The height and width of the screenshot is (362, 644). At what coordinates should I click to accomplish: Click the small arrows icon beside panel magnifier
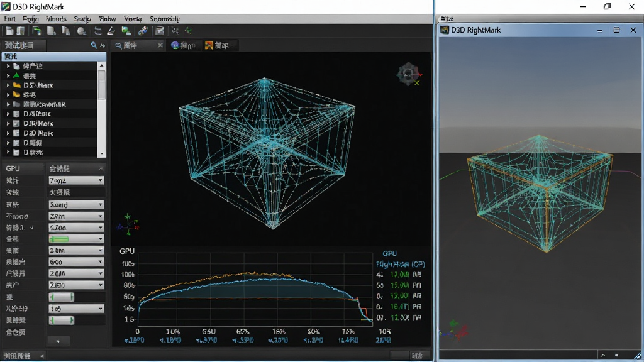tap(103, 45)
